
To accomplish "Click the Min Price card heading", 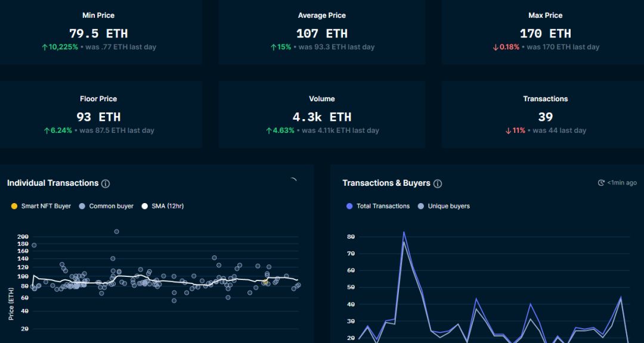I will point(98,15).
